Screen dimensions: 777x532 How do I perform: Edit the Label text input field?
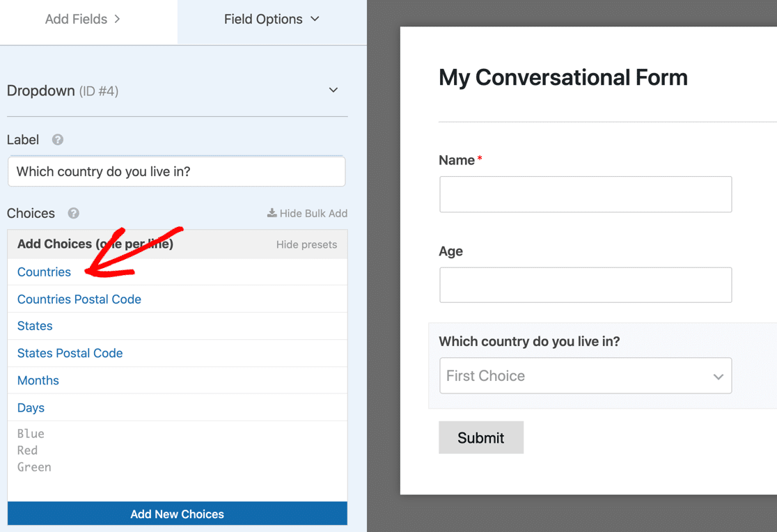176,171
